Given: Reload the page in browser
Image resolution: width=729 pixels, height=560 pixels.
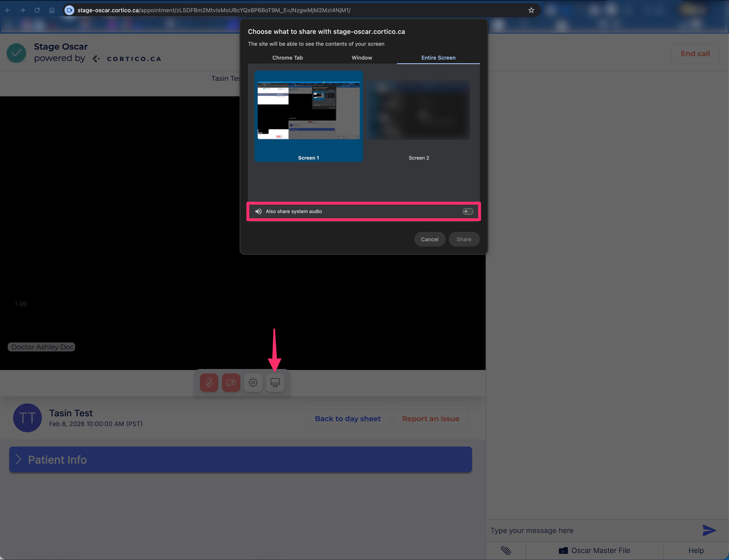Looking at the screenshot, I should 37,10.
